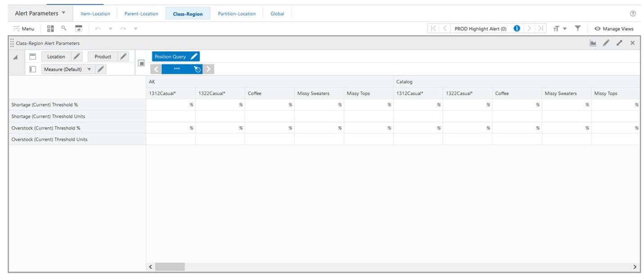Click the PROD Highlight Alert (0) label

[480, 29]
